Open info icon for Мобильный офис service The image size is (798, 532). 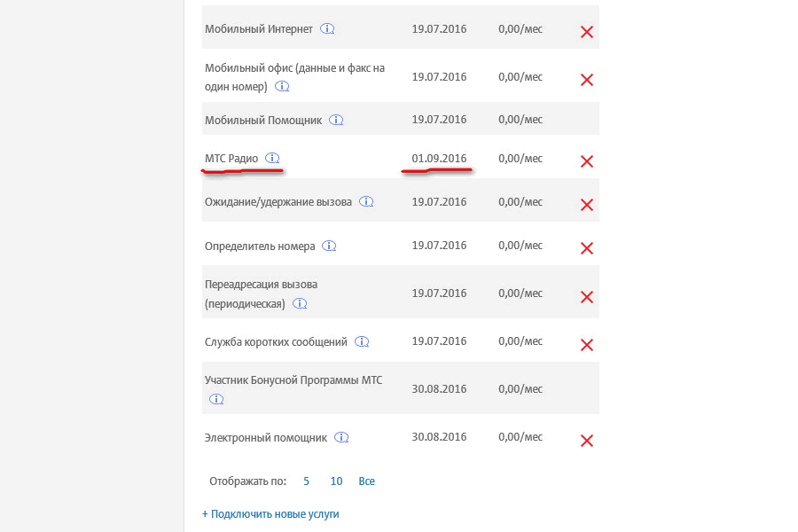tap(282, 87)
